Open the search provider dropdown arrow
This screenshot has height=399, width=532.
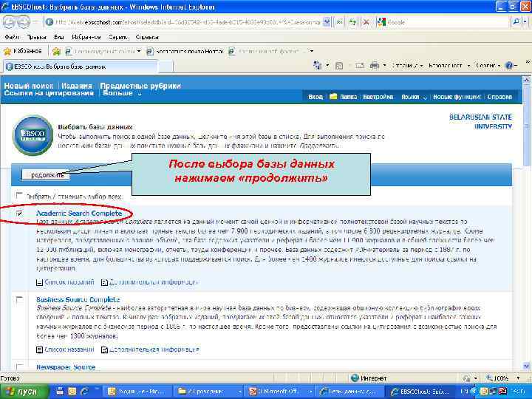525,22
